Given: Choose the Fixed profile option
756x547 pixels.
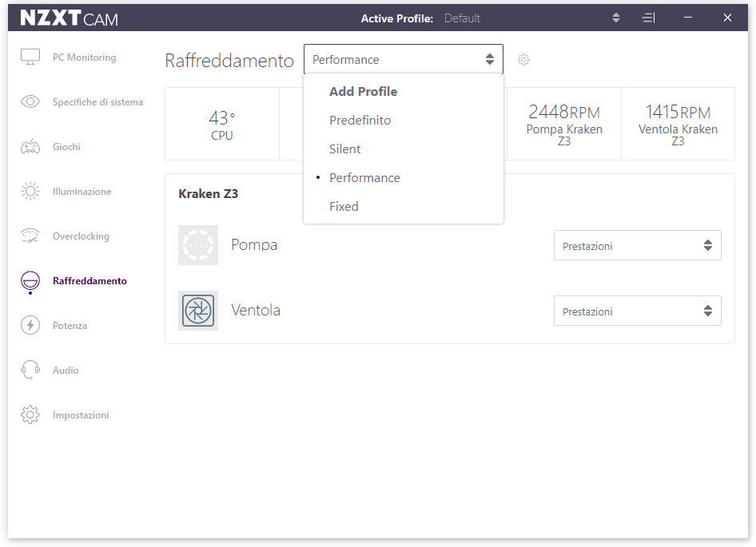Looking at the screenshot, I should 344,206.
